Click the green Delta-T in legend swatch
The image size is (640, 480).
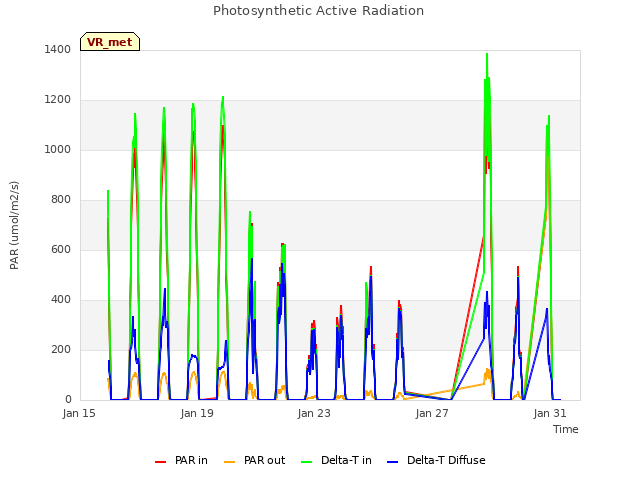point(307,462)
